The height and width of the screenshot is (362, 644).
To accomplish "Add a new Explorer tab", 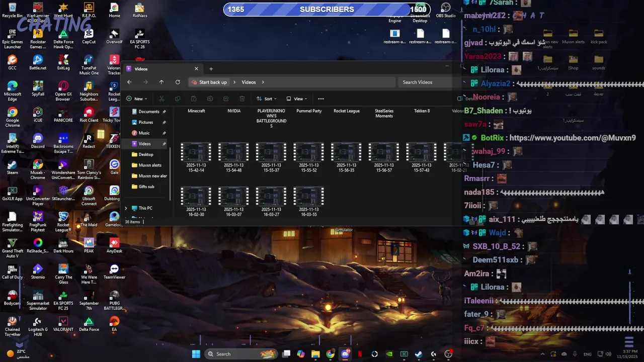I will coord(211,69).
